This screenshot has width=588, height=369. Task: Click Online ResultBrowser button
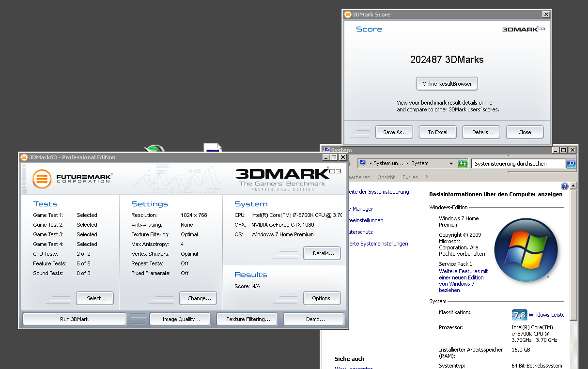(447, 84)
